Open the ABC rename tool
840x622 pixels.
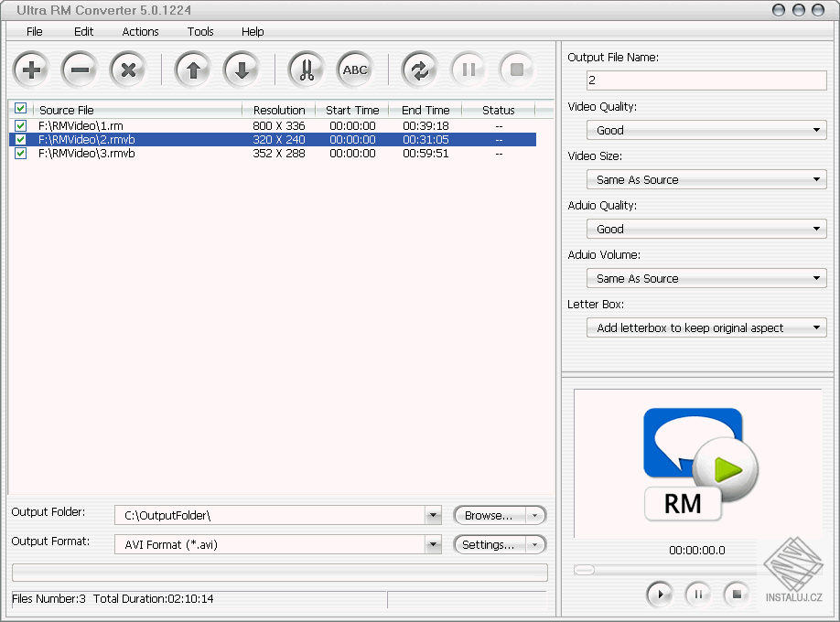pos(354,69)
